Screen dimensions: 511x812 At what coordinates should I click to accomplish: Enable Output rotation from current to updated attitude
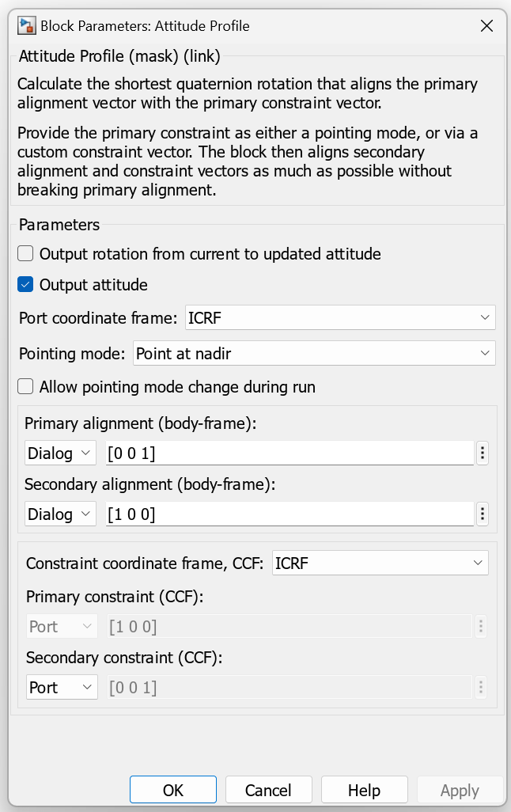26,254
